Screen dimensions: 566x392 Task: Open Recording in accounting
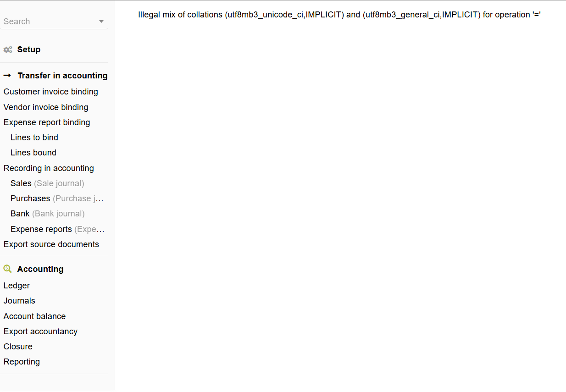(49, 168)
